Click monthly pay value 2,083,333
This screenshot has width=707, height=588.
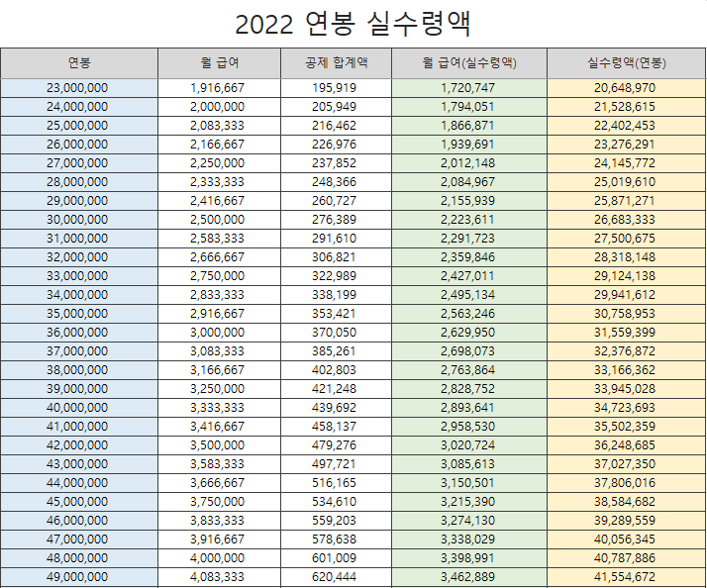click(x=217, y=126)
